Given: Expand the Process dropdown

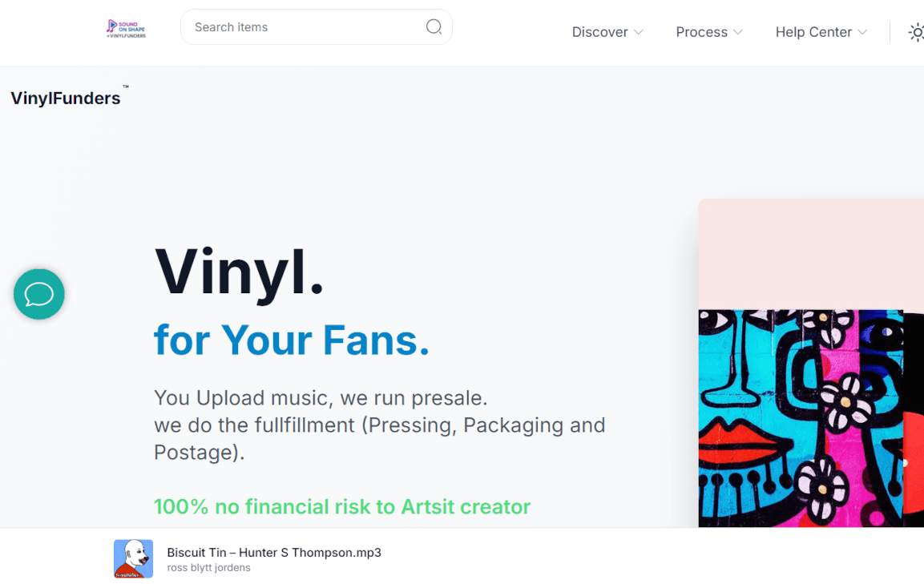Looking at the screenshot, I should pyautogui.click(x=708, y=32).
